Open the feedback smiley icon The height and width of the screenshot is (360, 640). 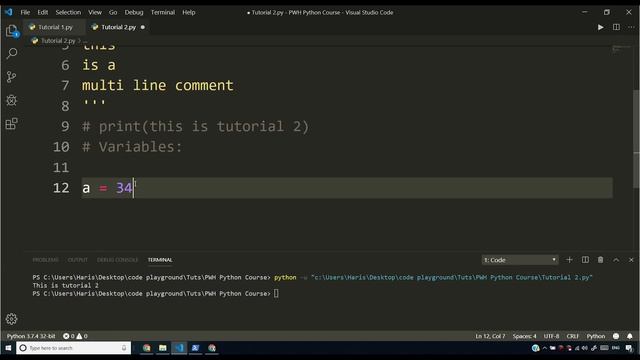[616, 336]
